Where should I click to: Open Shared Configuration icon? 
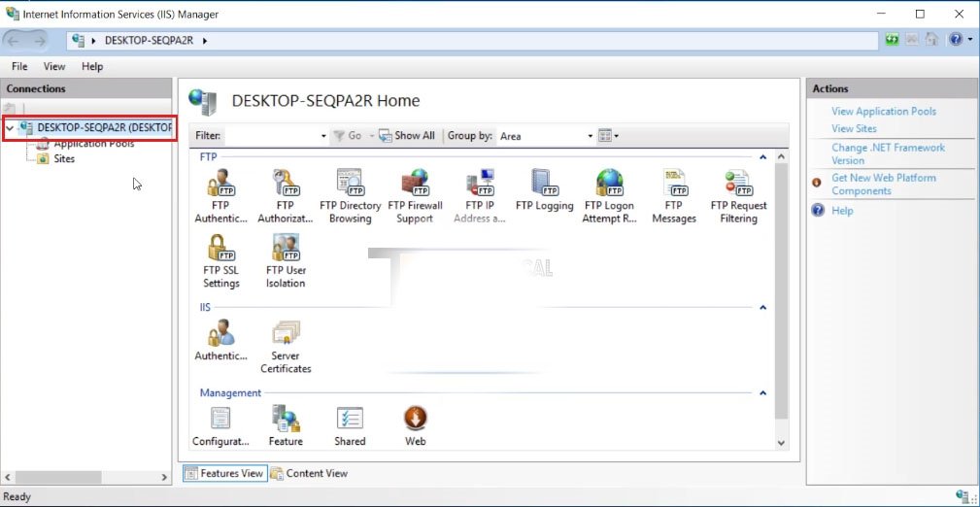pos(350,425)
